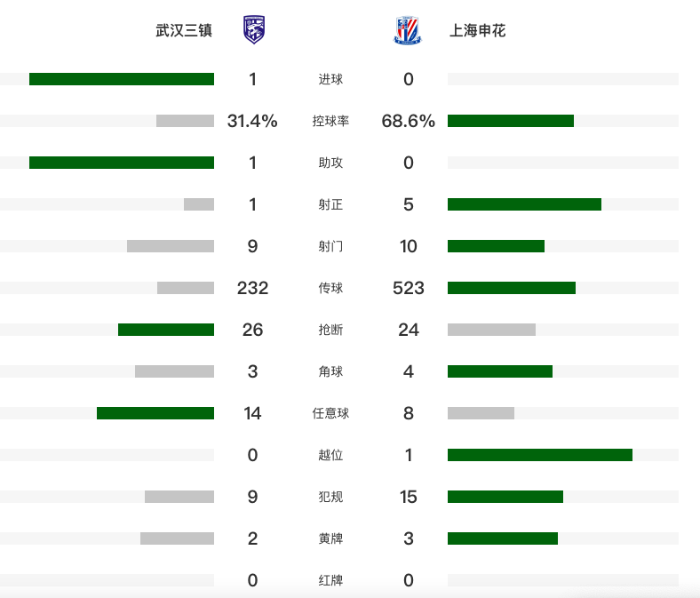Select the 黄牌 yellow card label

click(x=330, y=538)
